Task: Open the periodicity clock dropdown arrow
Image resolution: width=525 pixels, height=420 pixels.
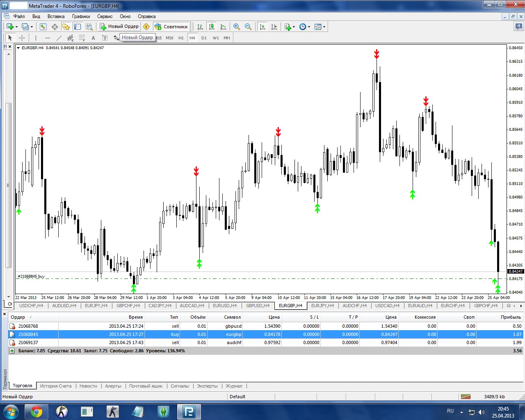Action: (x=309, y=27)
